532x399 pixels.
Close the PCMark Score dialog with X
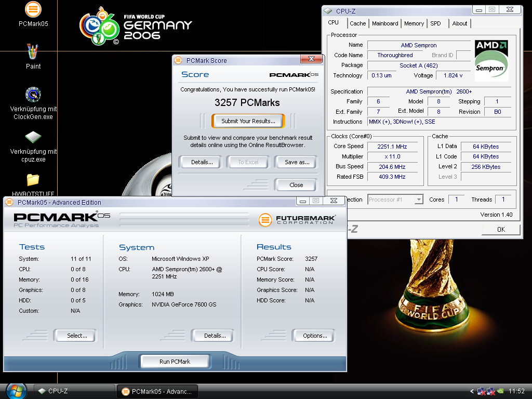pyautogui.click(x=311, y=59)
